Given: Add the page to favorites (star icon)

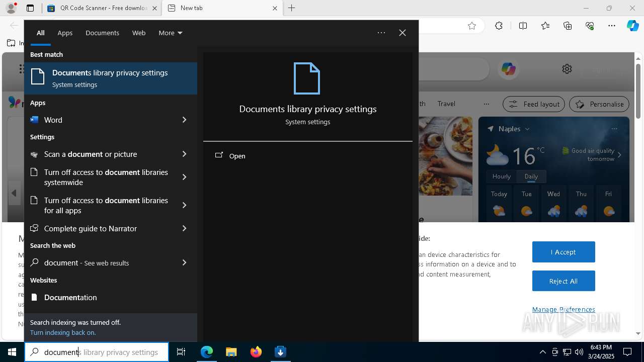Looking at the screenshot, I should 472,26.
